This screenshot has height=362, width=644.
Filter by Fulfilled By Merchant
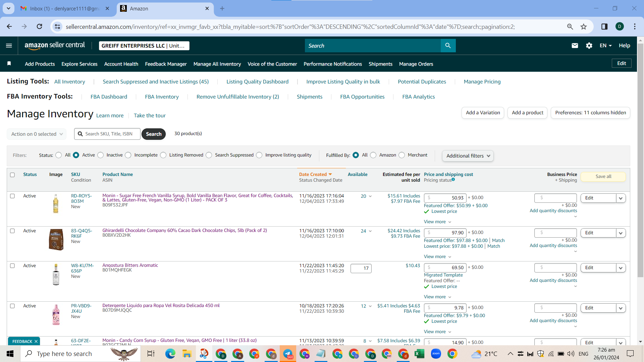(x=402, y=155)
